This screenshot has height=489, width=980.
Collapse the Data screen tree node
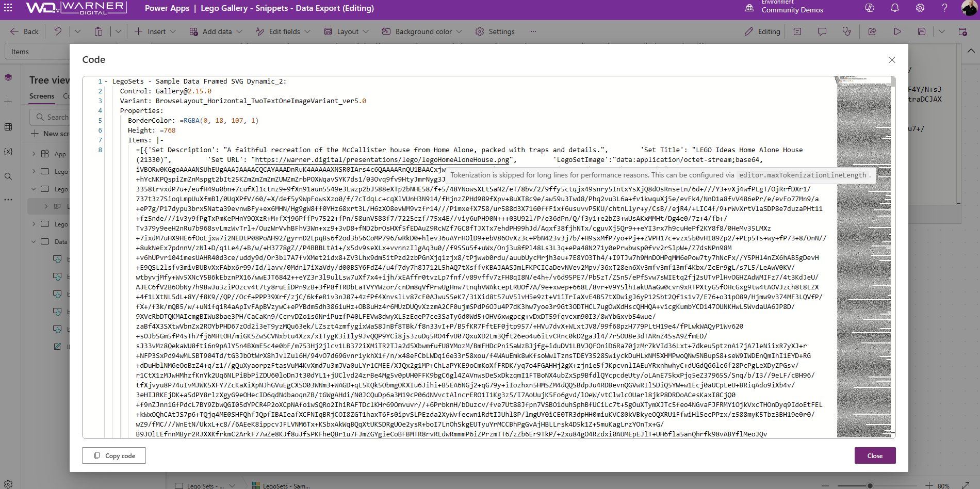[x=34, y=241]
